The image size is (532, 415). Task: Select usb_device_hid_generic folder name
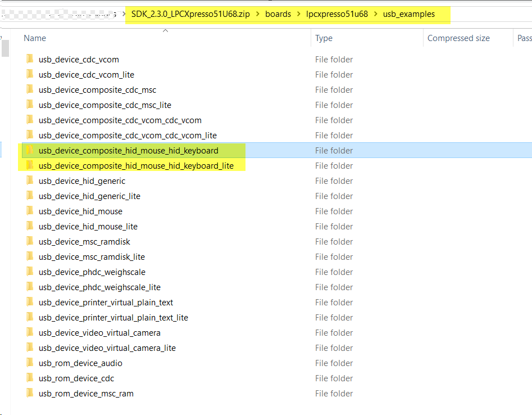(x=82, y=181)
